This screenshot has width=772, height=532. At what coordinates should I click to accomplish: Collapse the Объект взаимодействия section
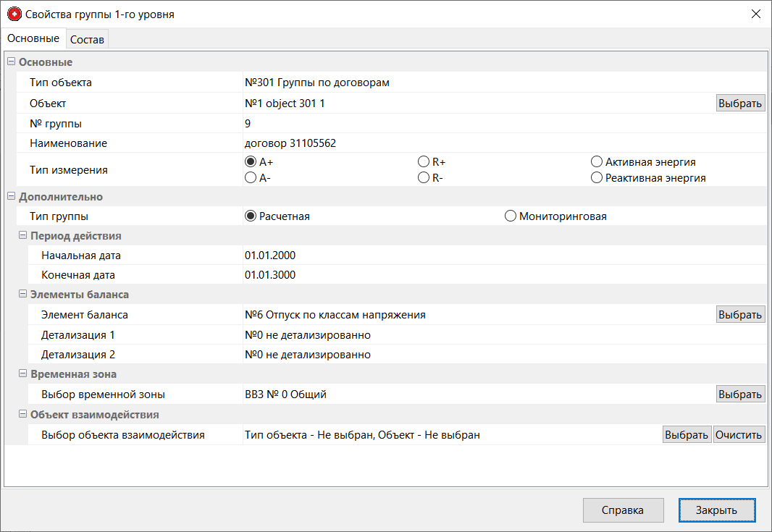point(22,414)
